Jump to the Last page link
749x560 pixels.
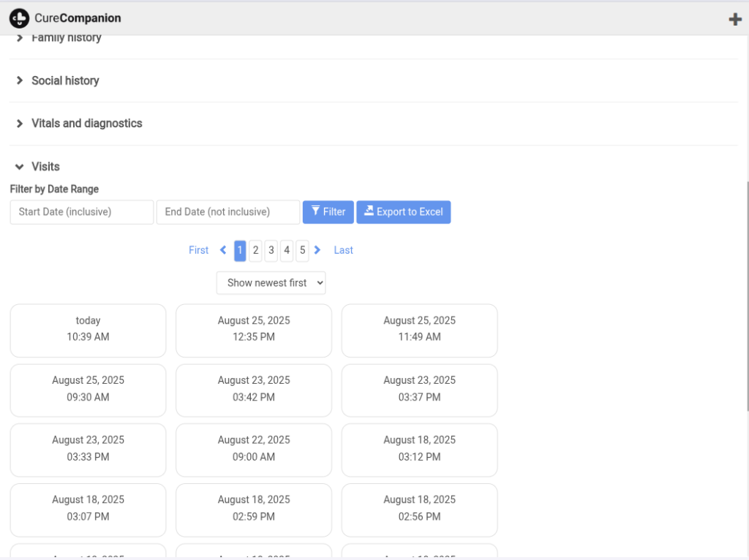click(x=343, y=250)
